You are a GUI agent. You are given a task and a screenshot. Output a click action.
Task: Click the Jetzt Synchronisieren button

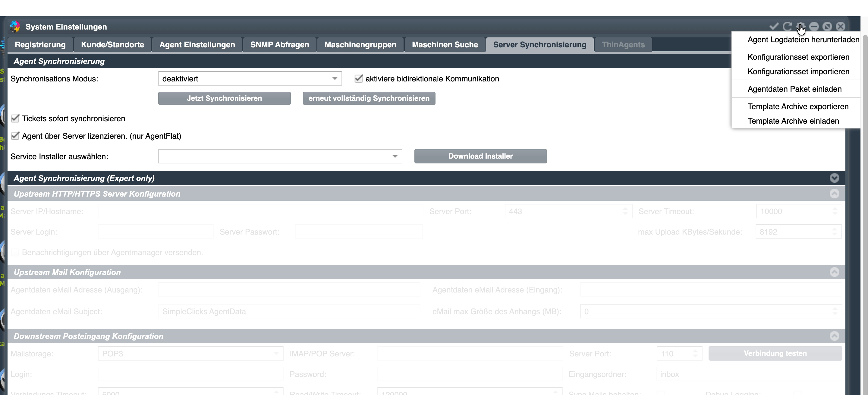(x=224, y=98)
